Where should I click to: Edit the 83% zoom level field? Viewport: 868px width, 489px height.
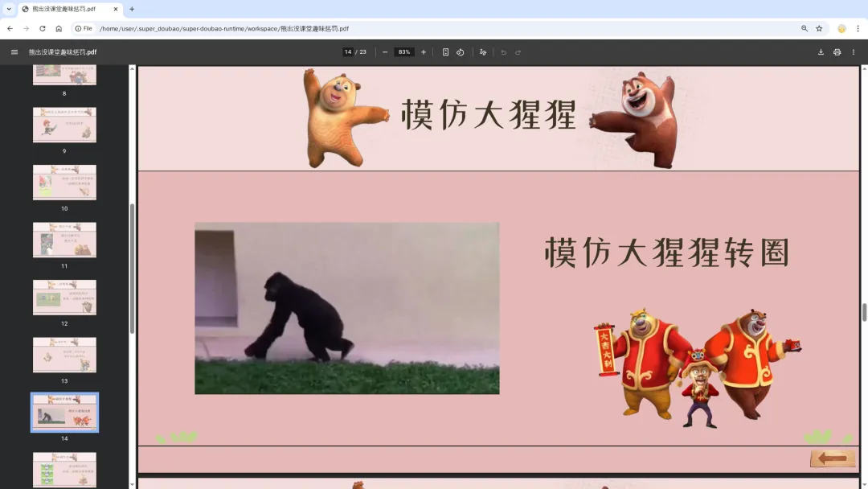pos(404,52)
